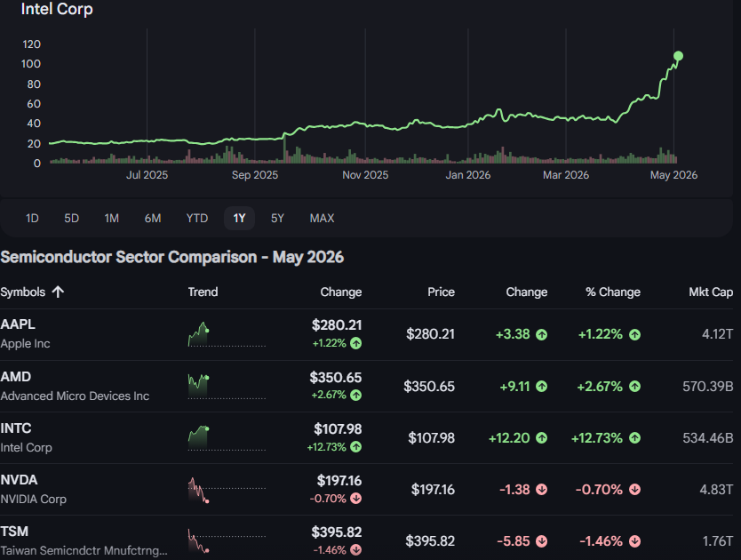Switch chart to 6M range
This screenshot has width=741, height=560.
point(153,218)
